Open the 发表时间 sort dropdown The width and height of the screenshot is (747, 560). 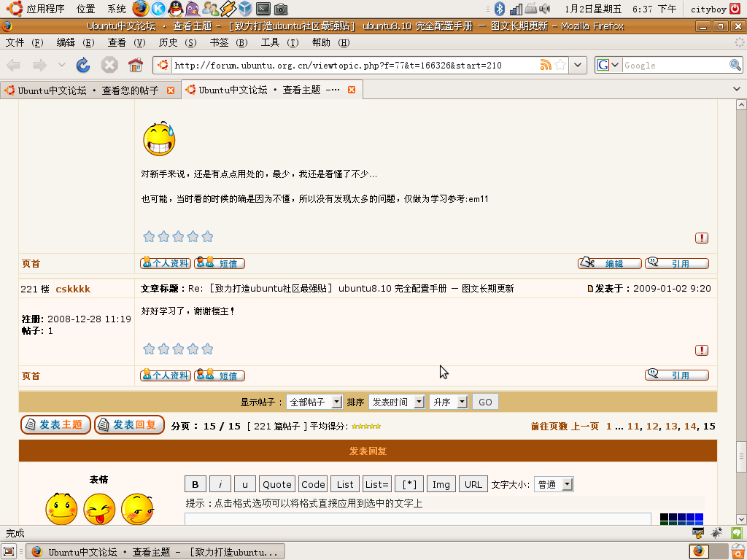pos(396,402)
